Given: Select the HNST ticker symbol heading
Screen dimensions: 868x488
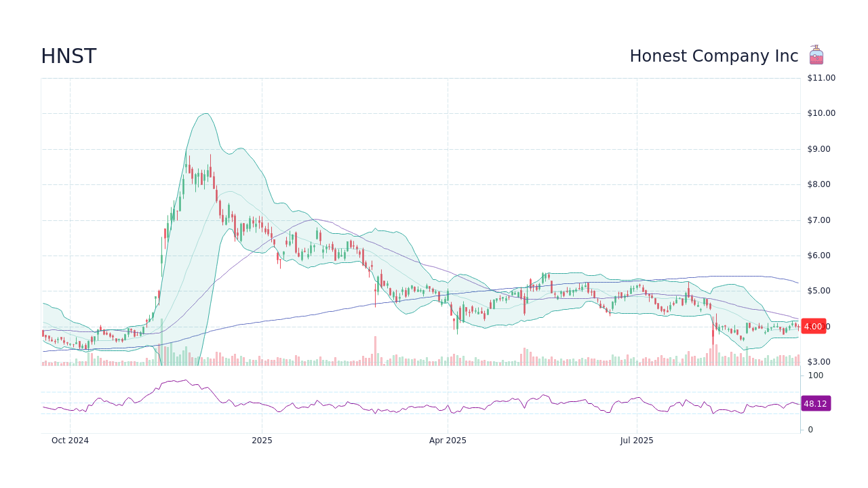Looking at the screenshot, I should [x=68, y=56].
